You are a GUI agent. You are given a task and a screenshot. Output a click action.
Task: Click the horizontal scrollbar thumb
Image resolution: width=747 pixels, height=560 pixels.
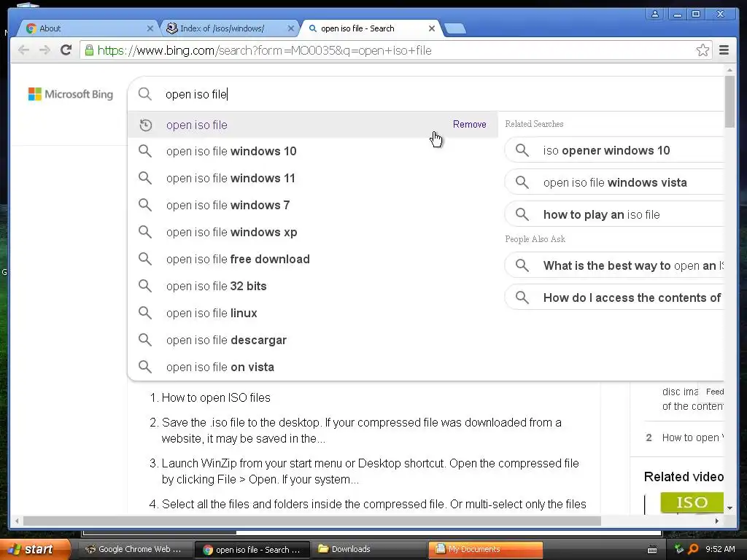(312, 521)
